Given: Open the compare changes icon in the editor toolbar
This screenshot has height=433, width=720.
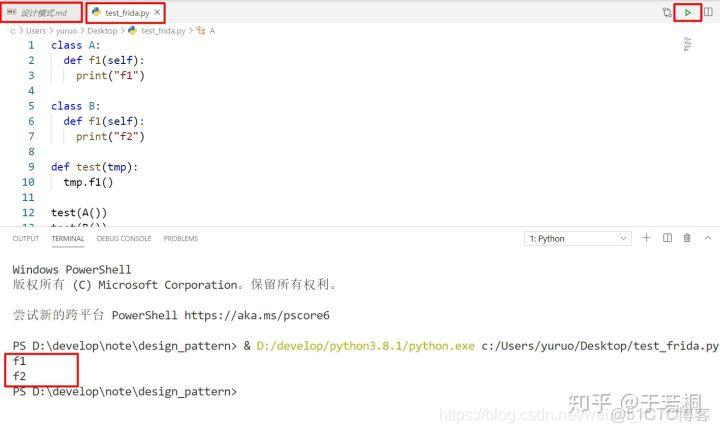Looking at the screenshot, I should [667, 12].
